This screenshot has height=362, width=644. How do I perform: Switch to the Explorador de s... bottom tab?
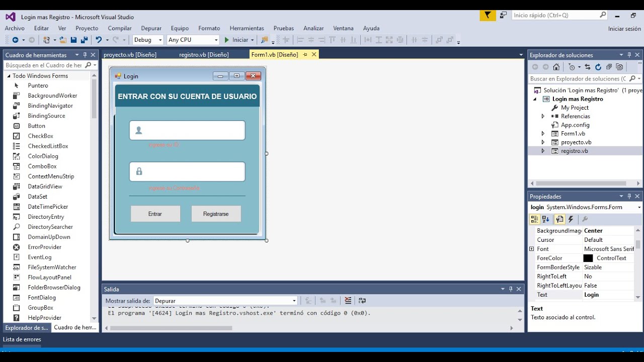click(x=27, y=327)
